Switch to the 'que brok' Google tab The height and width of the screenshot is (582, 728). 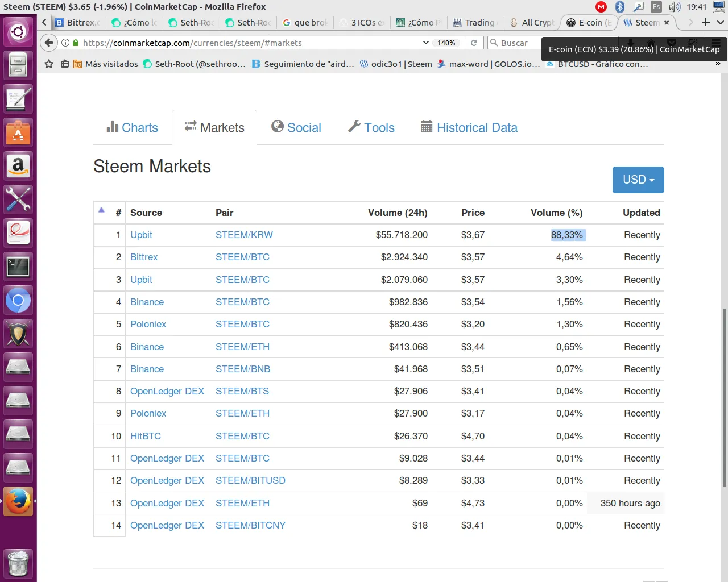(305, 23)
